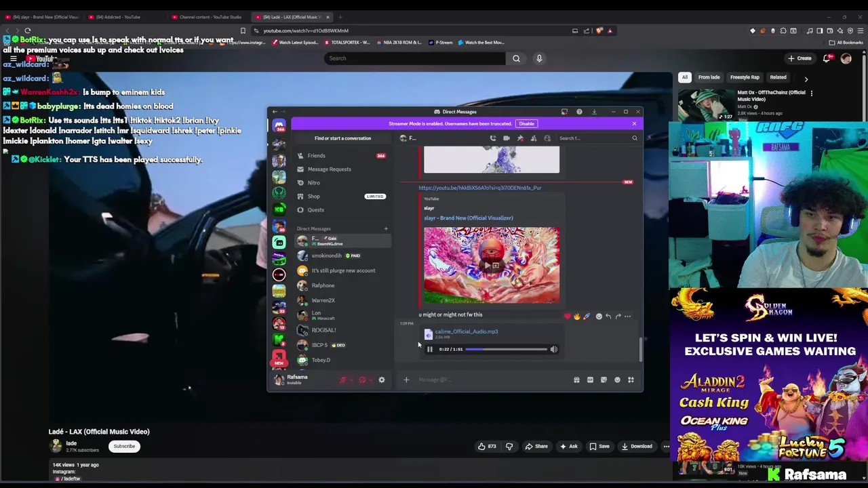Open the emoji picker in Discord
Image resolution: width=868 pixels, height=488 pixels.
617,380
